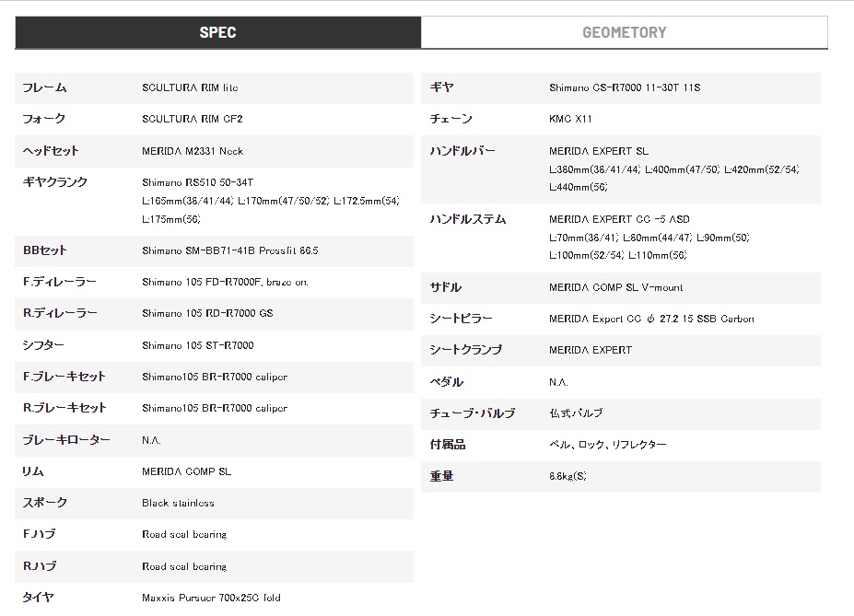Select the N.A. value in ブレーキローター row
The width and height of the screenshot is (854, 616).
click(151, 440)
